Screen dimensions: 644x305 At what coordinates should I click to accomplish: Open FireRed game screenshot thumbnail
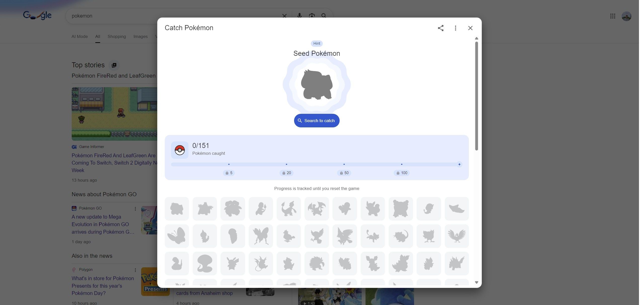point(114,114)
